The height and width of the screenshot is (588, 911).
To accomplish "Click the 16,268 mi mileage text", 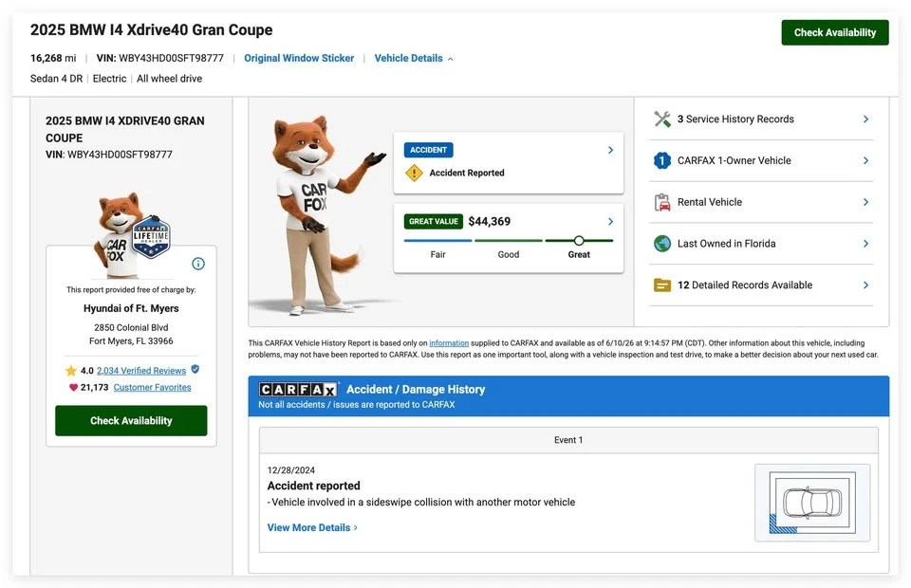I will 53,58.
